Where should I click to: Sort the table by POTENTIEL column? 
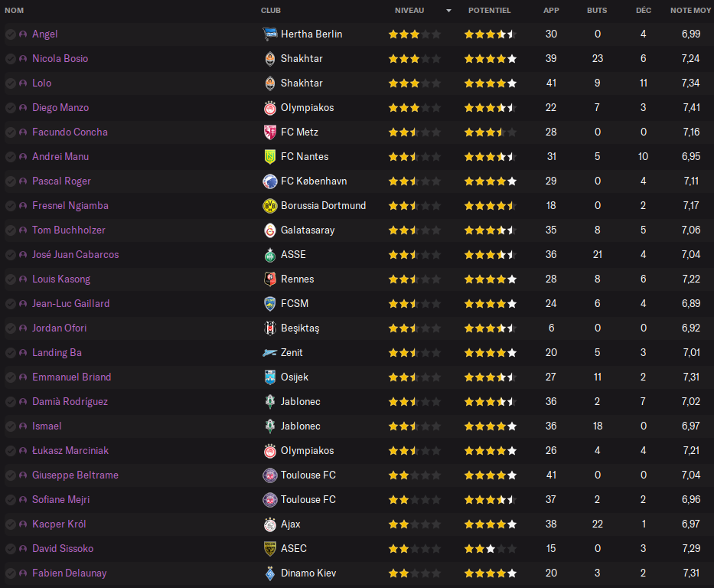pos(490,11)
